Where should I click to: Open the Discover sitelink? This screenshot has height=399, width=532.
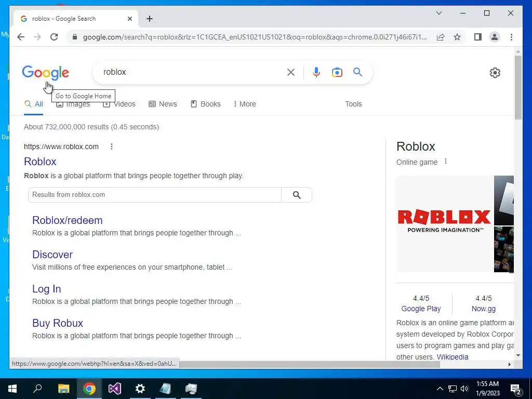(52, 255)
